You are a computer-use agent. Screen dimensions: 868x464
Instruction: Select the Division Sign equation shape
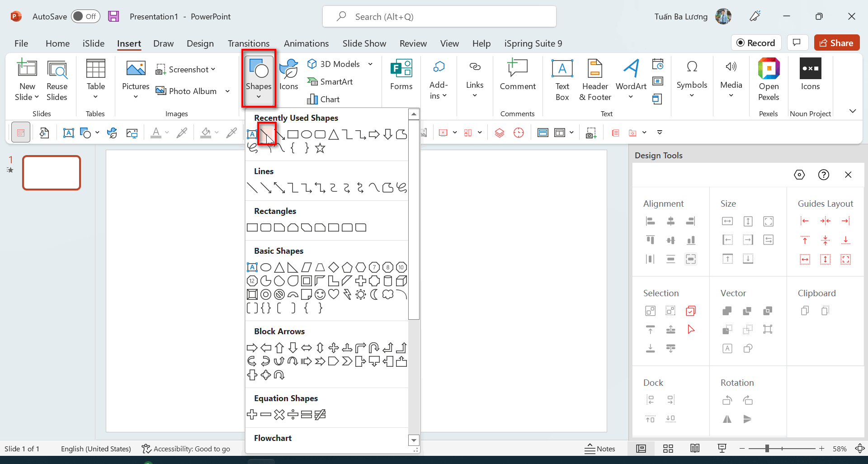point(293,414)
